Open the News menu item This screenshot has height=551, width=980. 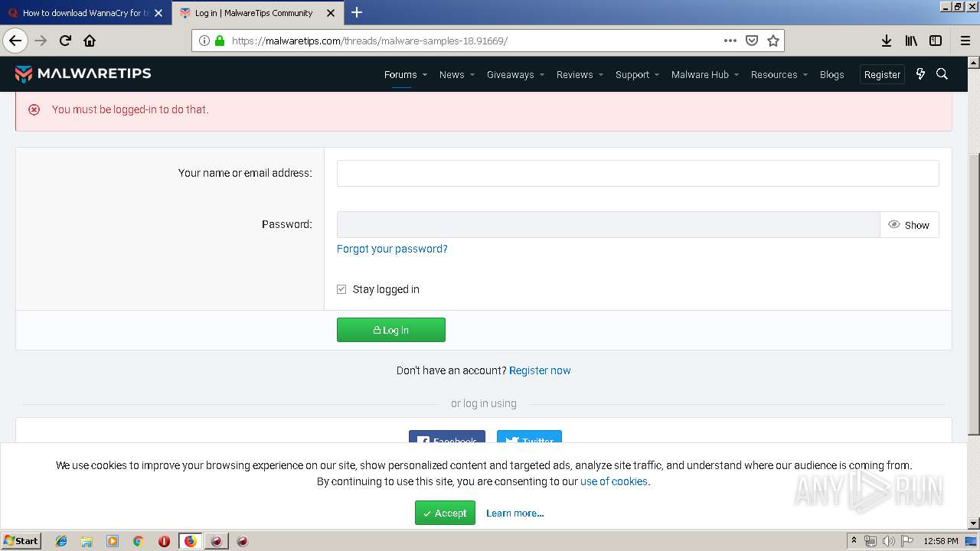[452, 74]
